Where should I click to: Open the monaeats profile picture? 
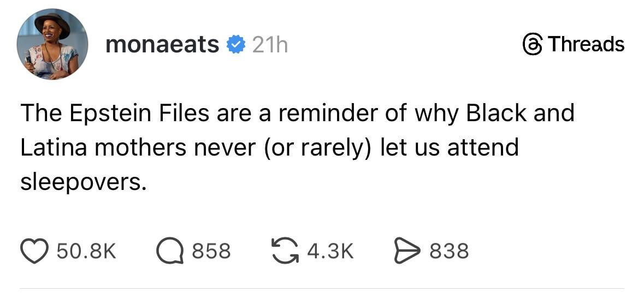[x=52, y=44]
